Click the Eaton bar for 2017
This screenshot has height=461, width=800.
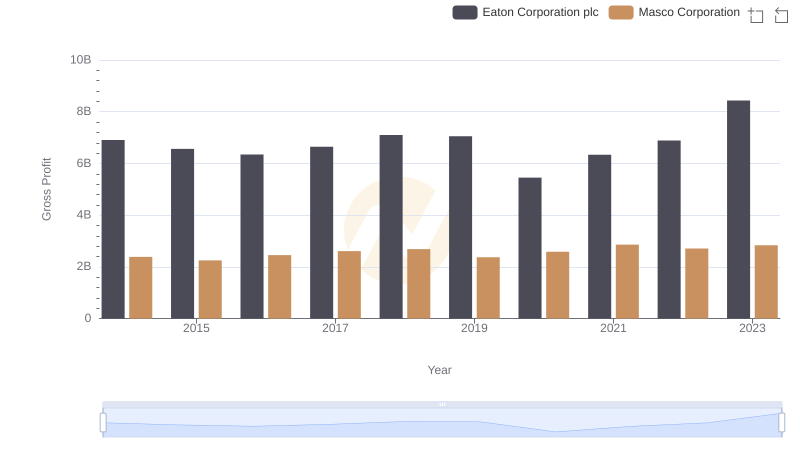(321, 233)
